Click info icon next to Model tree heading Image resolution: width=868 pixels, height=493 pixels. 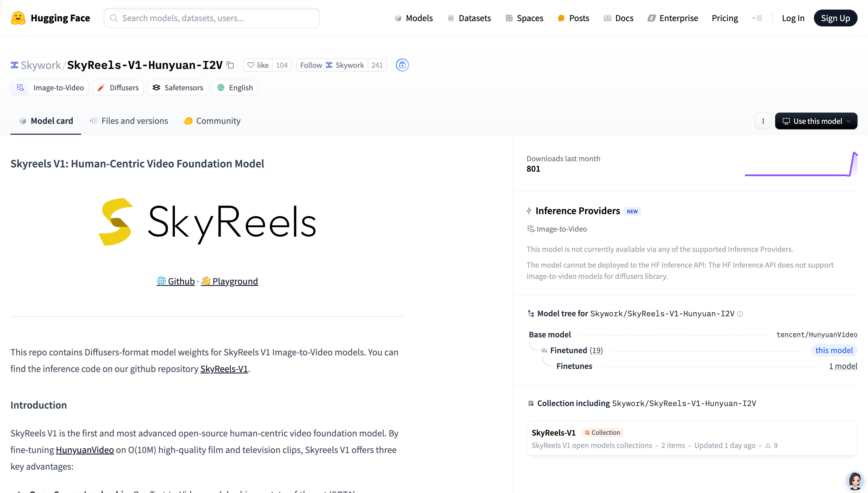point(740,314)
